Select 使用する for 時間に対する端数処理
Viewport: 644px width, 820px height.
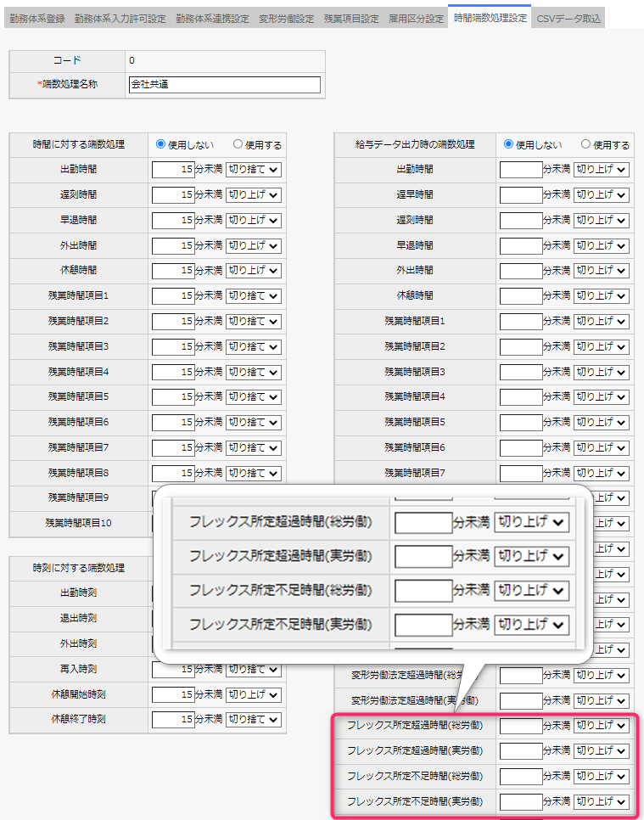[238, 145]
